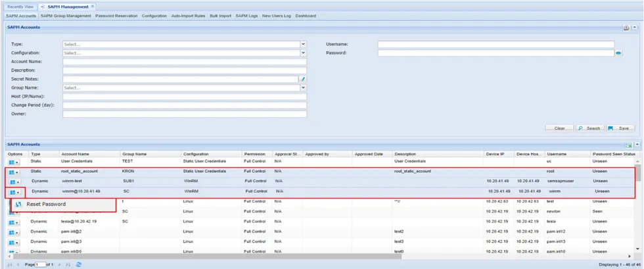Collapse the lower SAPM Accounts grid panel
The width and height of the screenshot is (644, 269).
tap(637, 145)
